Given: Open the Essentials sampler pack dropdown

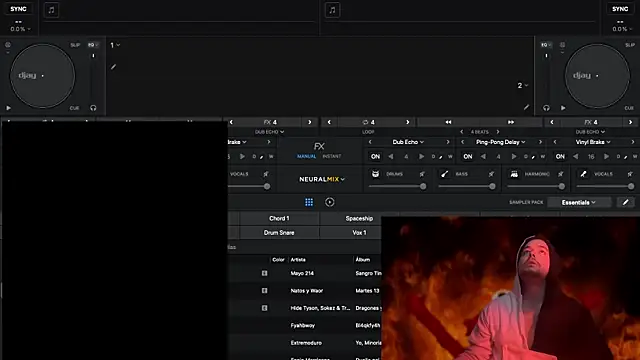Looking at the screenshot, I should click(578, 202).
